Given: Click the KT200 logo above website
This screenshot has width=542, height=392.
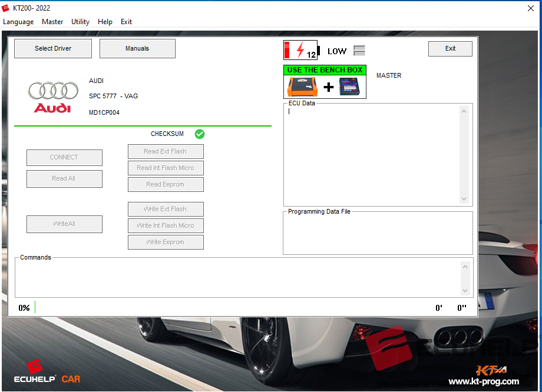Looking at the screenshot, I should click(x=491, y=370).
